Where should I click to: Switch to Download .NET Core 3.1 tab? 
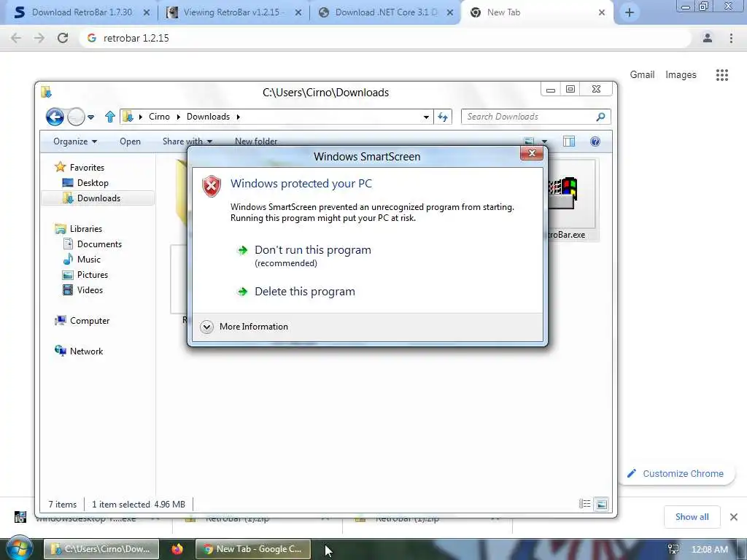[x=385, y=12]
